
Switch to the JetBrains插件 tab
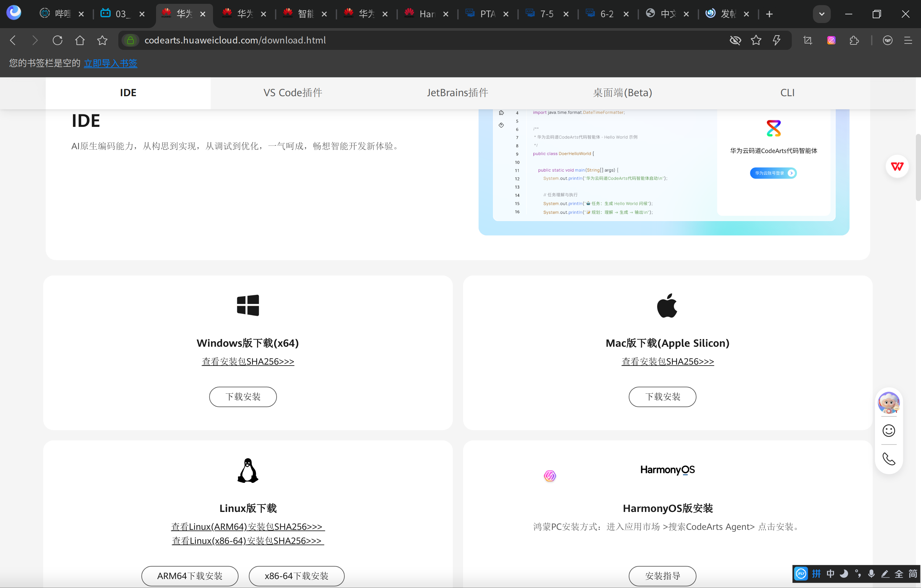[x=457, y=93]
